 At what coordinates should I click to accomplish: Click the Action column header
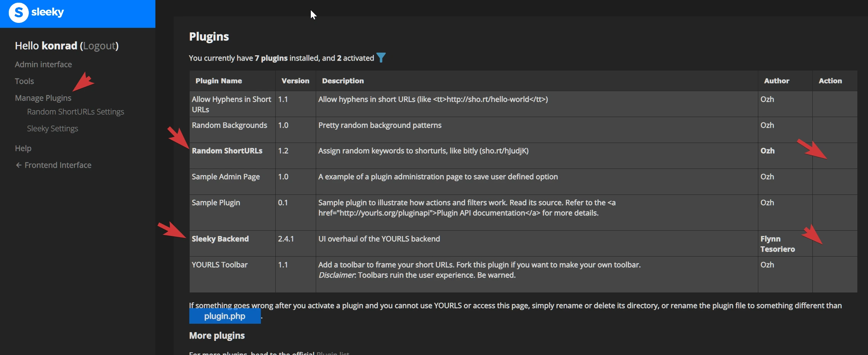[x=830, y=81]
